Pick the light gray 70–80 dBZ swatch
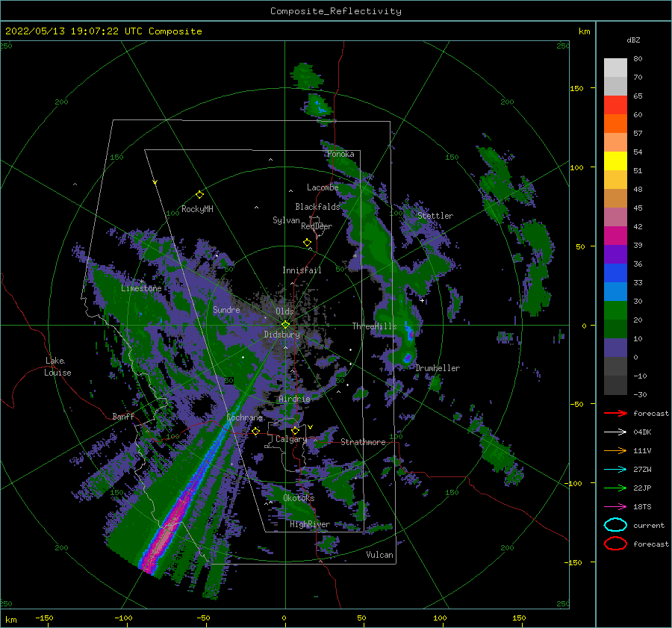 615,68
